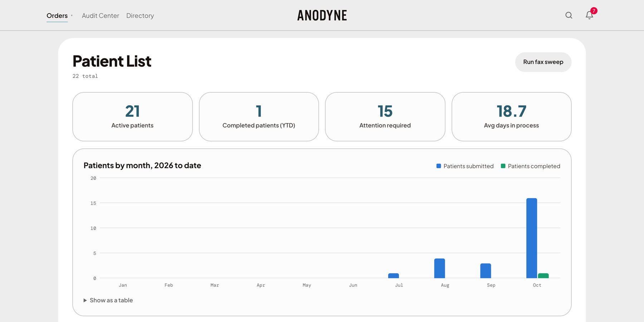The height and width of the screenshot is (322, 644).
Task: Open the Directory page
Action: [140, 16]
